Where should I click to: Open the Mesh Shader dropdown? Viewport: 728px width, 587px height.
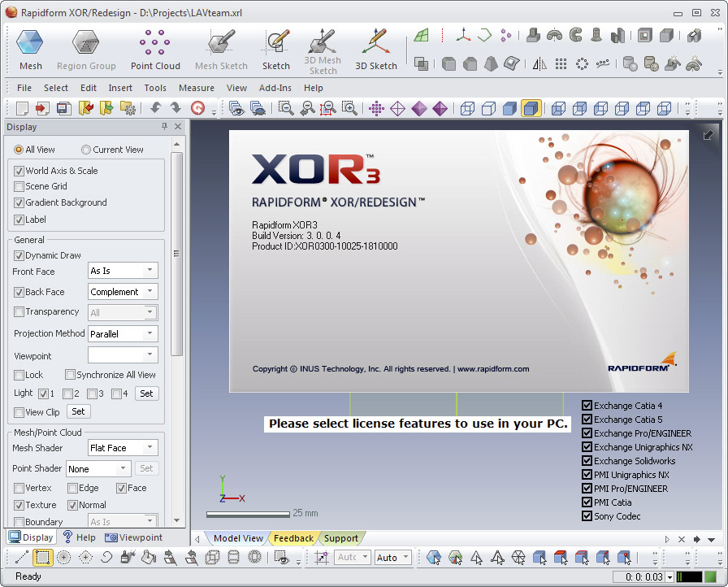[x=123, y=448]
